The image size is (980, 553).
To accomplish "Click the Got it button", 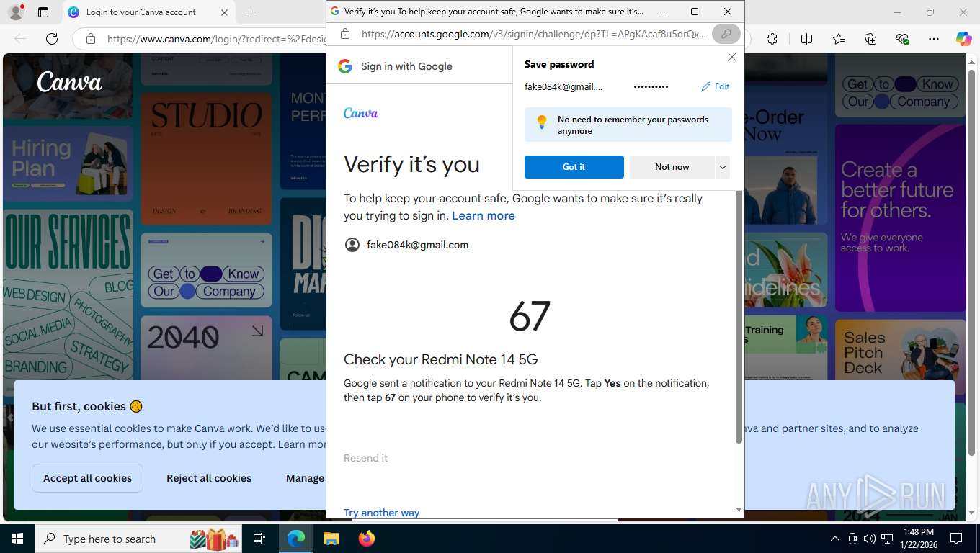I will 574,167.
